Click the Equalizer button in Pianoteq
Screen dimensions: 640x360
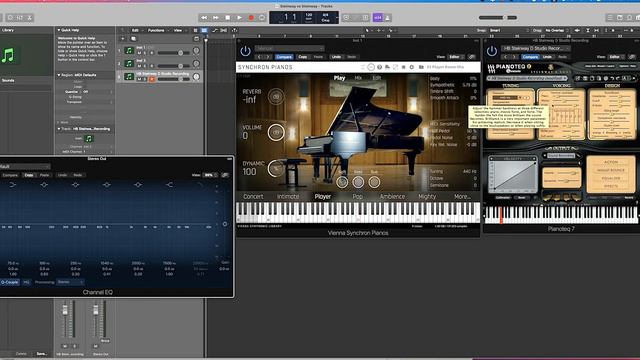[611, 178]
